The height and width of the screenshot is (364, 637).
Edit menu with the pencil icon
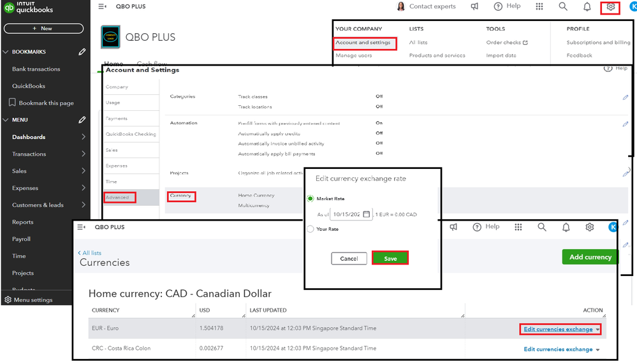coord(82,120)
